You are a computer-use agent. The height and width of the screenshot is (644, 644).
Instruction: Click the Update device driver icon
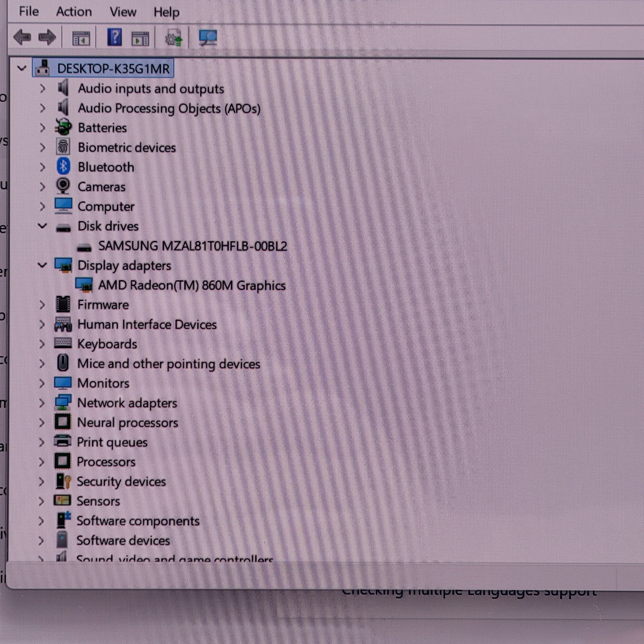click(x=174, y=38)
